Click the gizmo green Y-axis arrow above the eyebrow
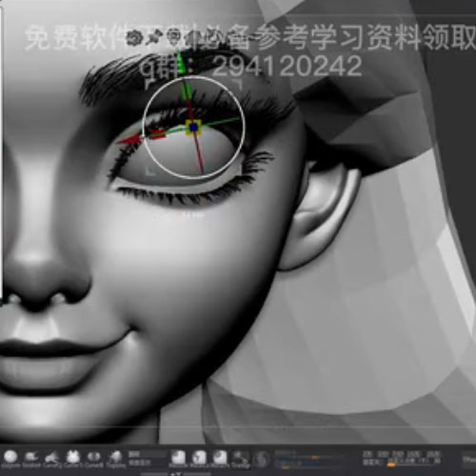 pos(181,64)
